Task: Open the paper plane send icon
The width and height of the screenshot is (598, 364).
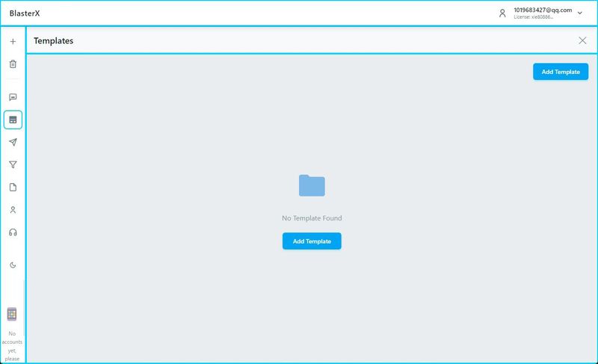Action: point(13,142)
